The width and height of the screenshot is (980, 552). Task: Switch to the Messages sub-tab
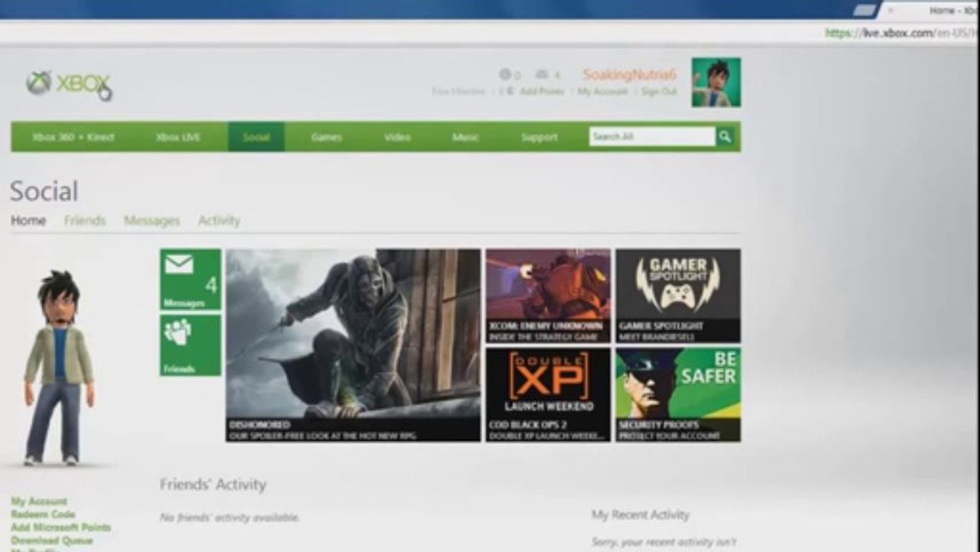point(152,221)
